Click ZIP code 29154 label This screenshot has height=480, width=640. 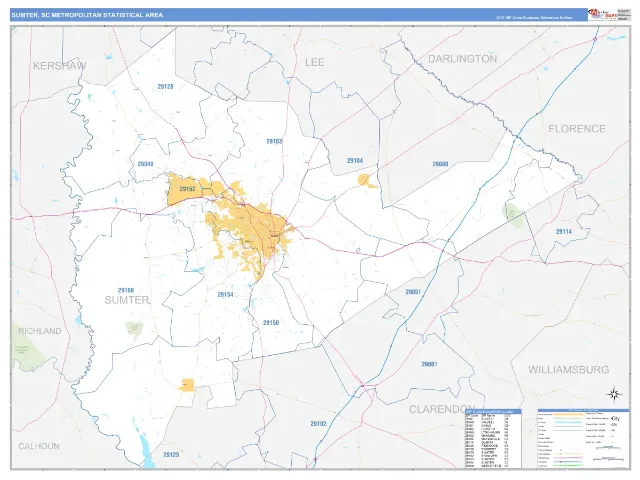[225, 294]
